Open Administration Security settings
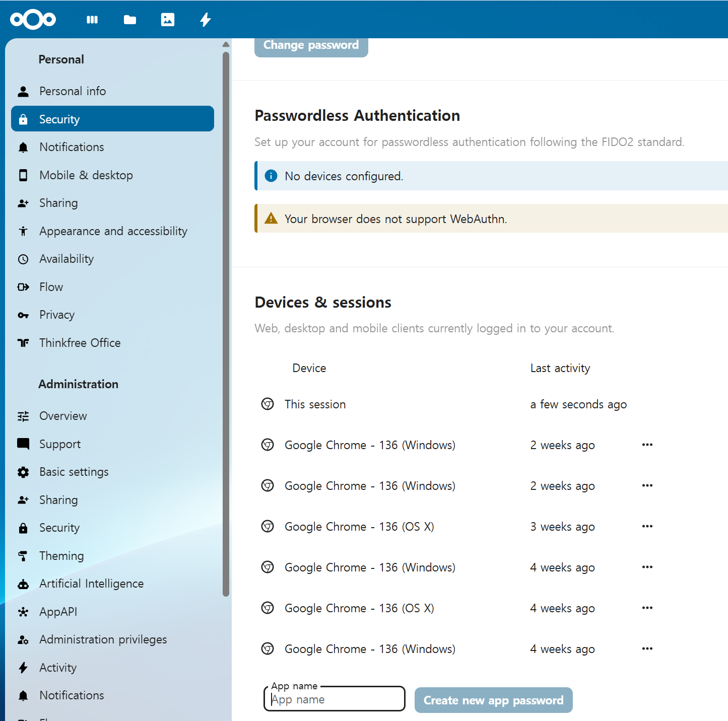 coord(112,528)
